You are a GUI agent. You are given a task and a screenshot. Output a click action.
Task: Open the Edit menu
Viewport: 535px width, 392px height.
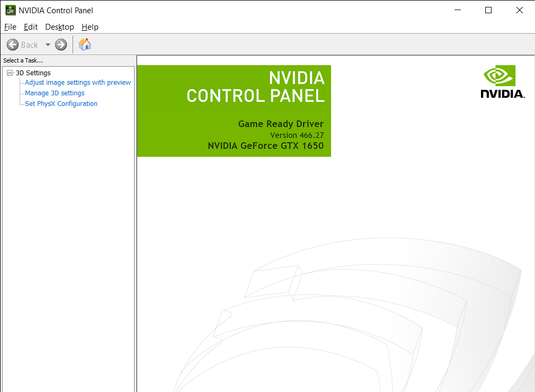coord(30,27)
